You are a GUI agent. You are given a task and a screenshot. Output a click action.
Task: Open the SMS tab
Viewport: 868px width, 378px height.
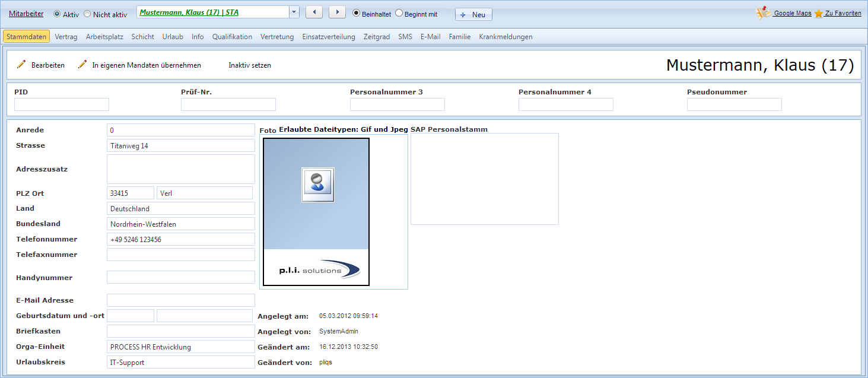(405, 36)
